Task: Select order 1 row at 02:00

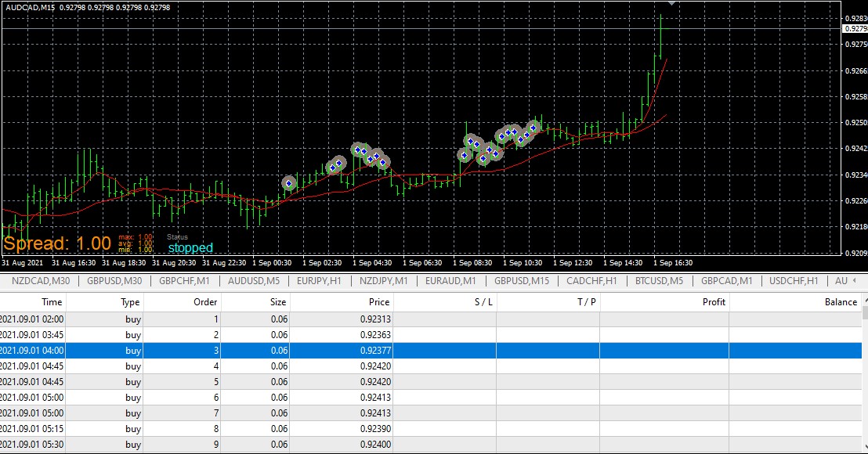Action: coord(431,319)
